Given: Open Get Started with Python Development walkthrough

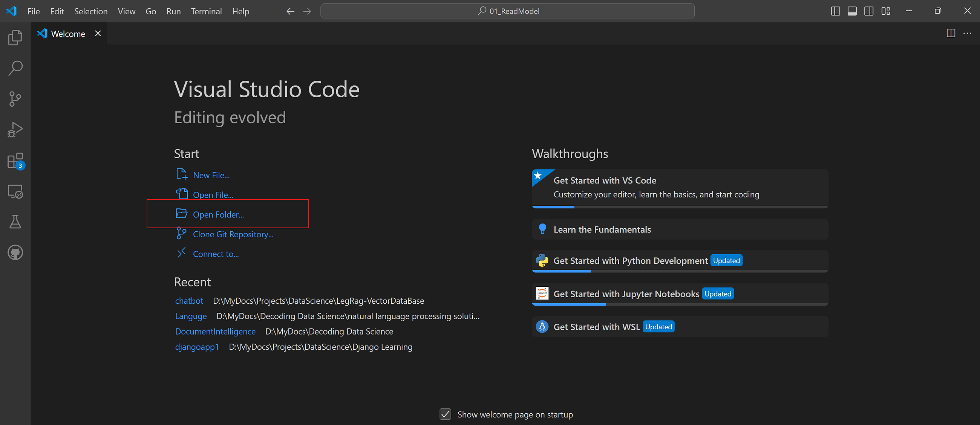Looking at the screenshot, I should point(680,261).
